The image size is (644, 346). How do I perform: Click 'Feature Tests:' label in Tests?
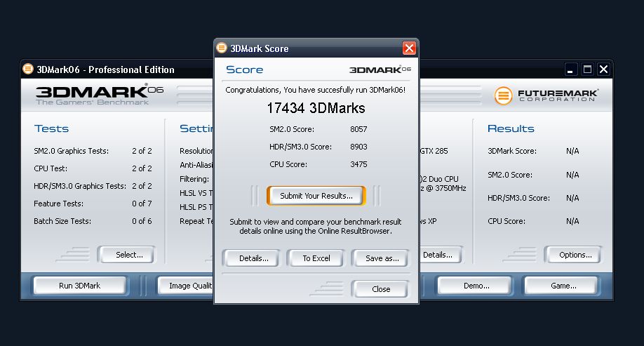pos(58,204)
